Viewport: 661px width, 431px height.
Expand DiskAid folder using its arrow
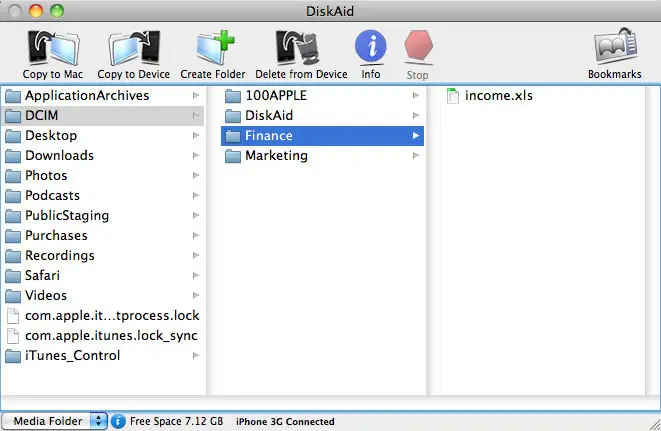416,116
